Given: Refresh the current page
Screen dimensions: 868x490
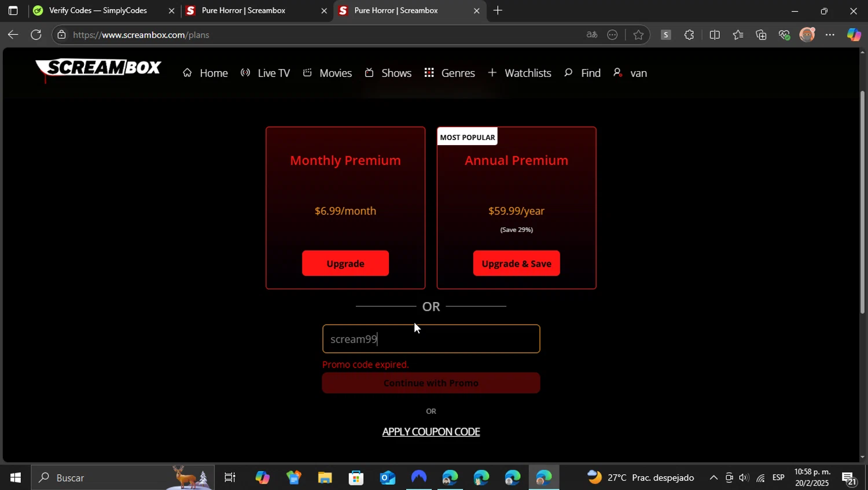Looking at the screenshot, I should click(36, 35).
